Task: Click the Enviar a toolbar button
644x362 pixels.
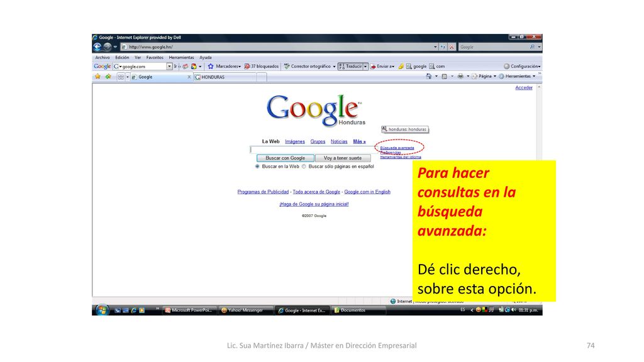Action: [382, 66]
